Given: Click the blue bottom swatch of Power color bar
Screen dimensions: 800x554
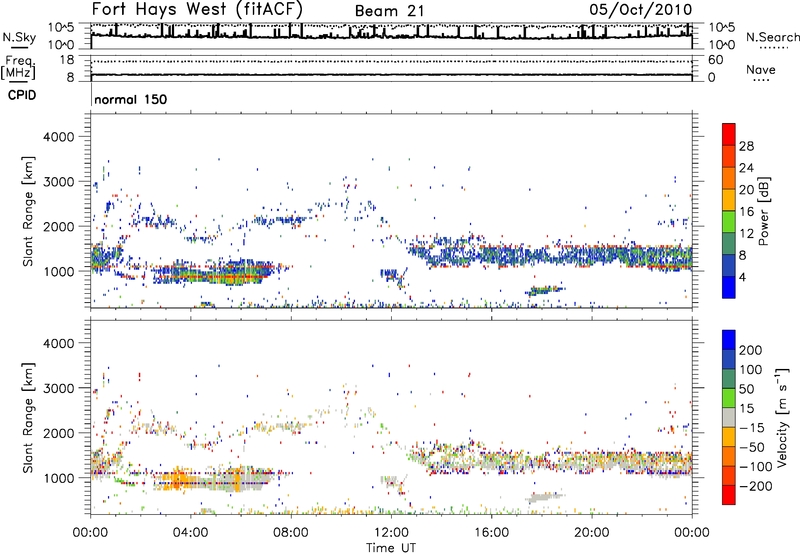Looking at the screenshot, I should pos(729,287).
